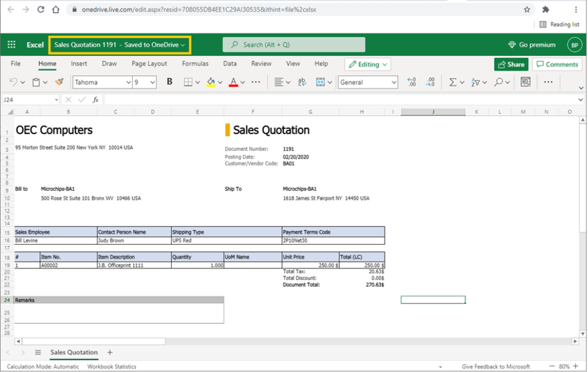Click the Search (Alt + Q) box
The image size is (588, 372).
pos(293,45)
